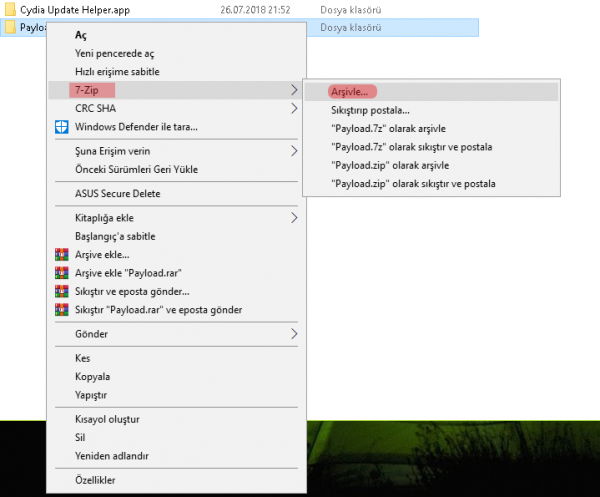Viewport: 600px width, 497px height.
Task: Expand the Gönder submenu arrow
Action: (294, 333)
